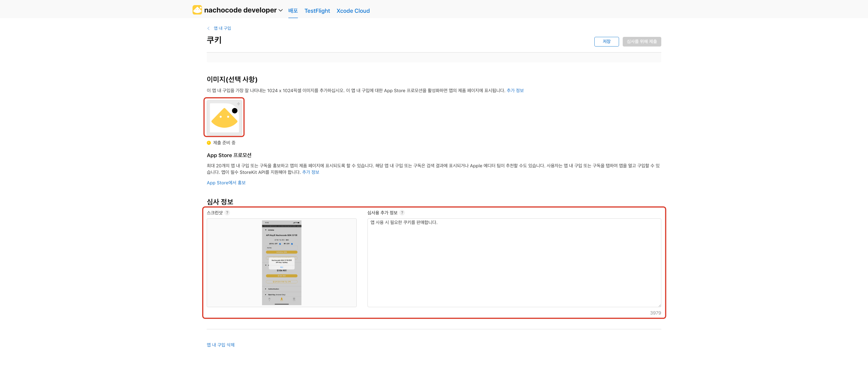Switch to the 배포 tab
This screenshot has width=868, height=367.
(x=293, y=11)
